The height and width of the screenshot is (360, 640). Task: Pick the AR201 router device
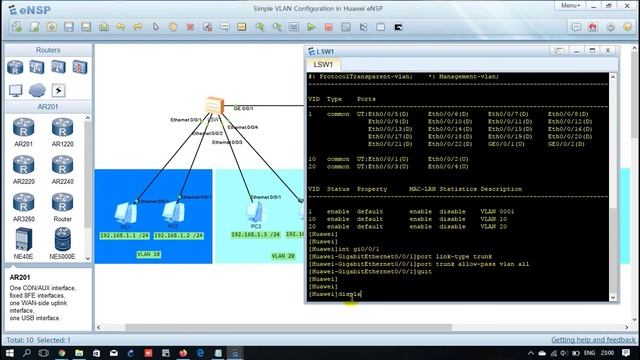23,132
